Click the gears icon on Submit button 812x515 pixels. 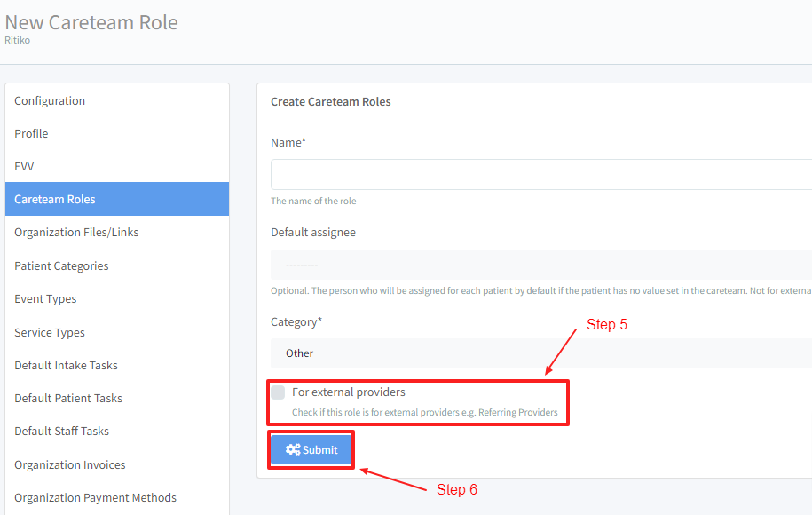click(x=292, y=450)
